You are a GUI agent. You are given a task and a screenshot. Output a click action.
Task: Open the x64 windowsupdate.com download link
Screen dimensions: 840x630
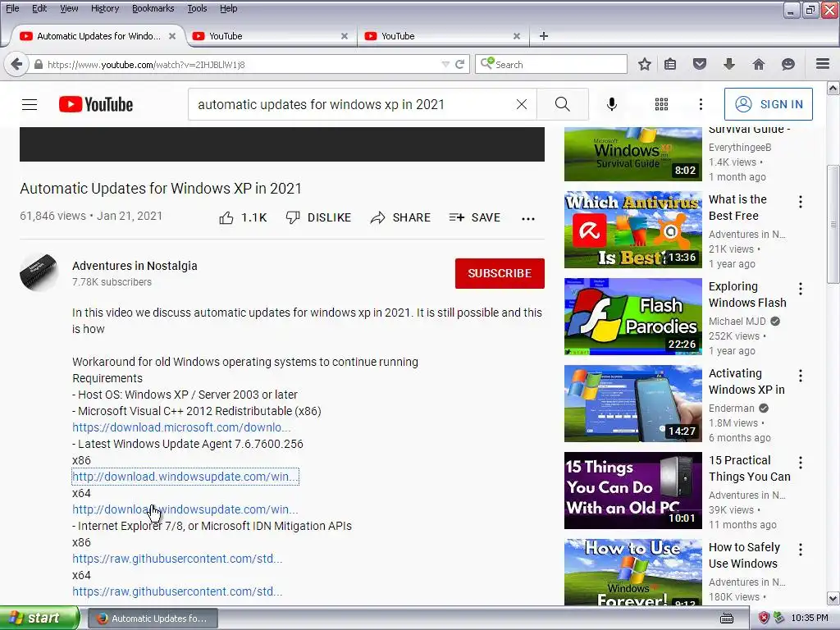tap(185, 509)
